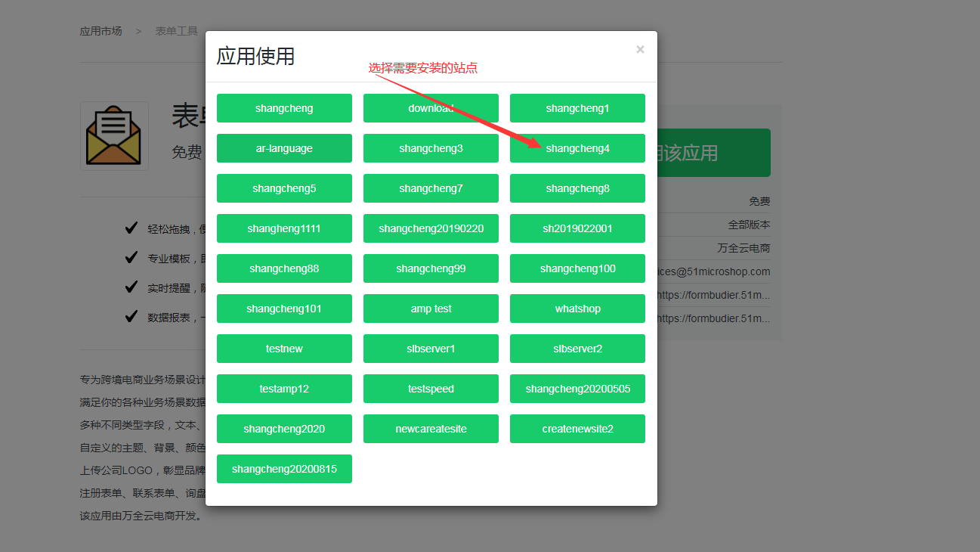Open the 应用市场 breadcrumb link
This screenshot has width=980, height=552.
(x=100, y=31)
